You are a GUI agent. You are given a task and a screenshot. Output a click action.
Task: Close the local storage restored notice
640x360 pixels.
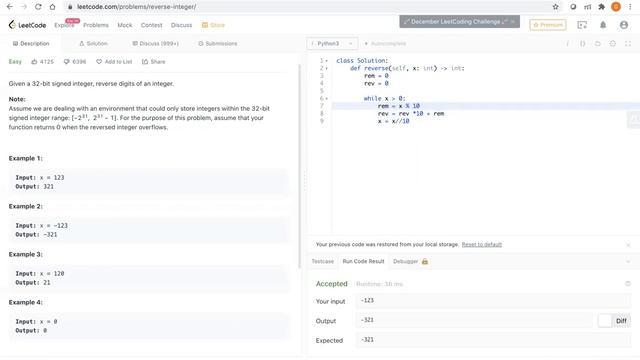click(628, 245)
